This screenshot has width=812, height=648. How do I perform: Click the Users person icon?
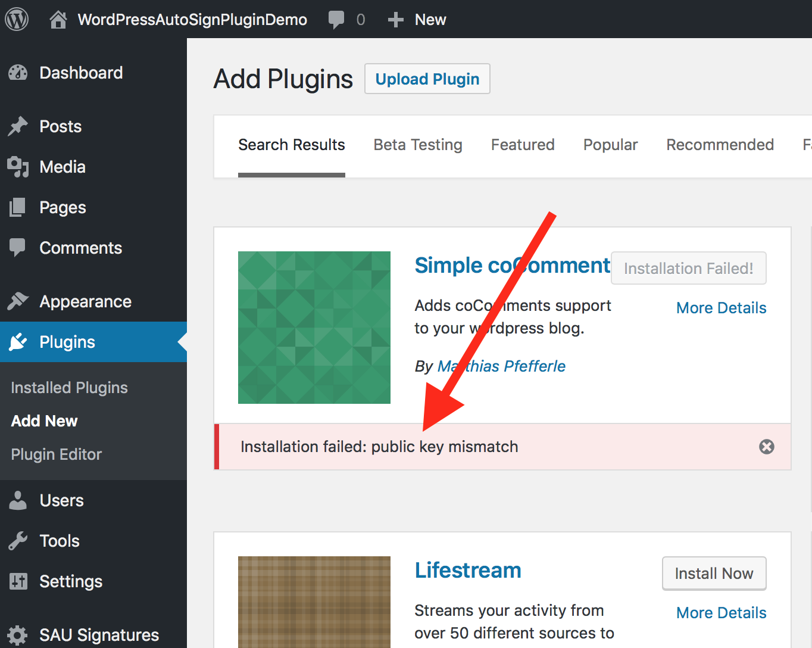18,500
